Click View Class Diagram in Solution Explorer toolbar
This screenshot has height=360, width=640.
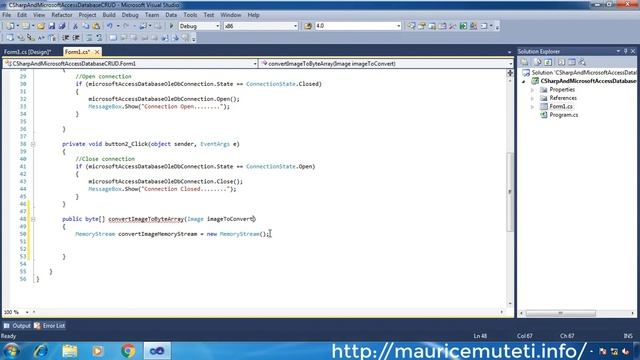click(582, 62)
